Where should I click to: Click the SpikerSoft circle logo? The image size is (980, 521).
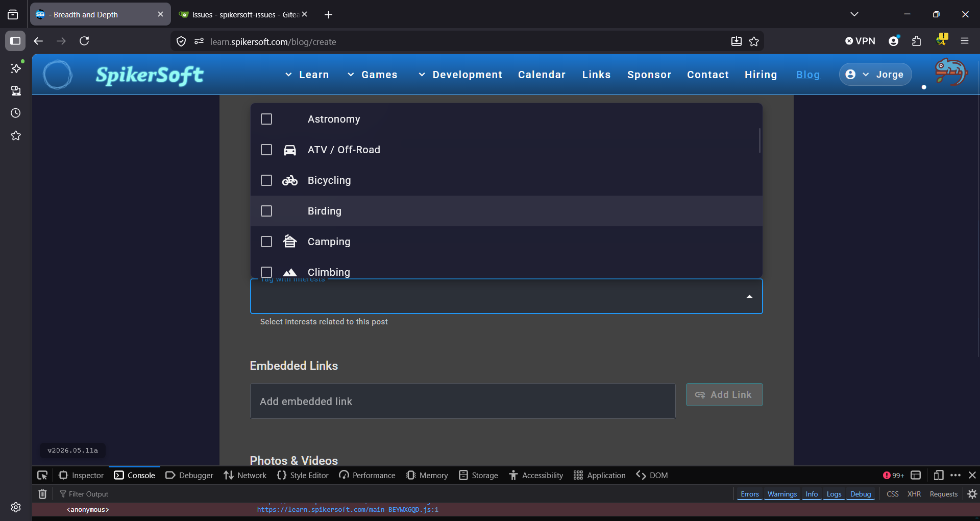(x=58, y=75)
